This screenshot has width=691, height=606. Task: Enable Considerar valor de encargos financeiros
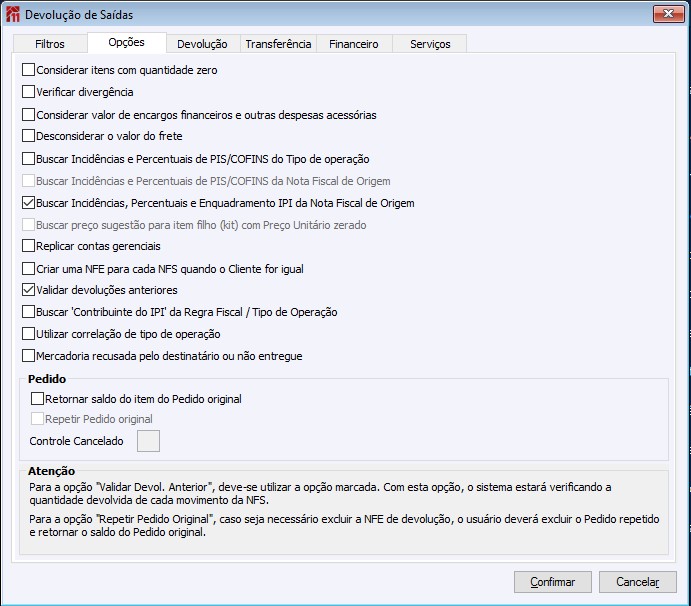pos(29,115)
